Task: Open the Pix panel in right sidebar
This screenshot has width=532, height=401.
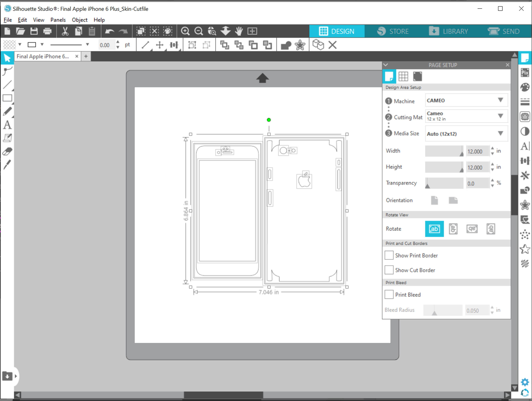Action: [525, 72]
